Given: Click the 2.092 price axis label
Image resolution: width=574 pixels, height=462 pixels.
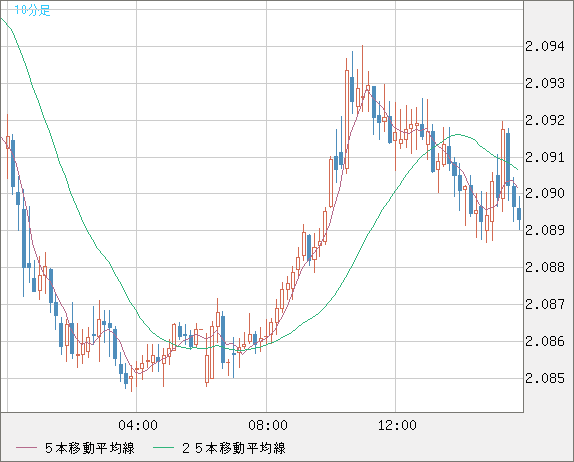Looking at the screenshot, I should click(x=545, y=120).
